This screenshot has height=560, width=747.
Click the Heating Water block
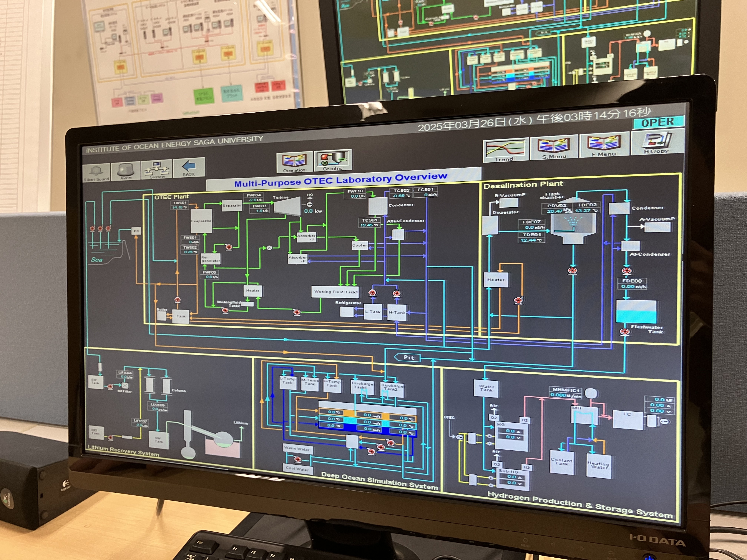(598, 466)
